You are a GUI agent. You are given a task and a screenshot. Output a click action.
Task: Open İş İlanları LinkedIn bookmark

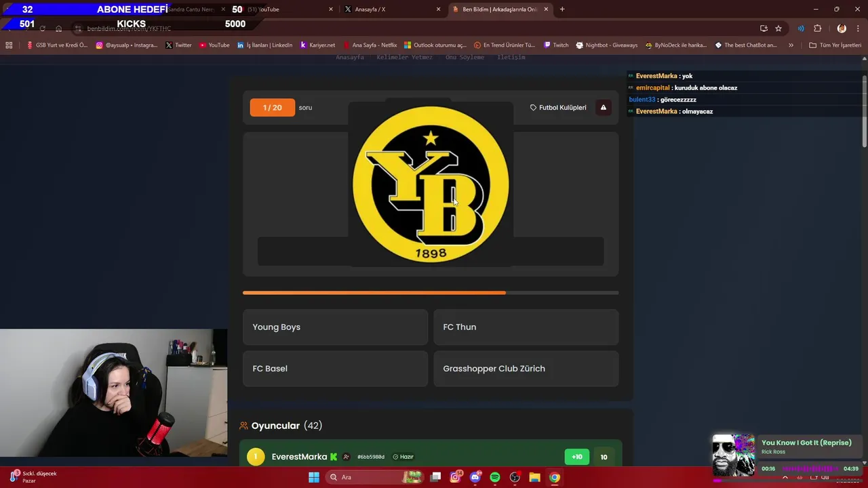pyautogui.click(x=265, y=45)
